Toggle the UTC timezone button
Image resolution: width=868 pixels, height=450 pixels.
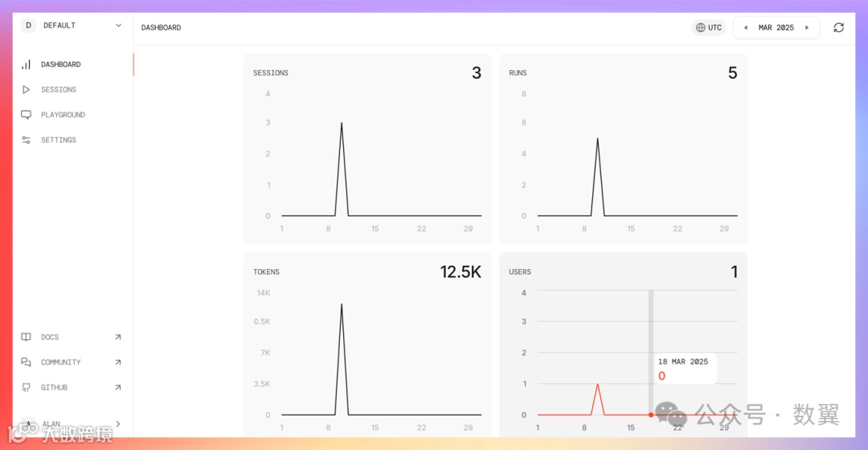click(709, 27)
